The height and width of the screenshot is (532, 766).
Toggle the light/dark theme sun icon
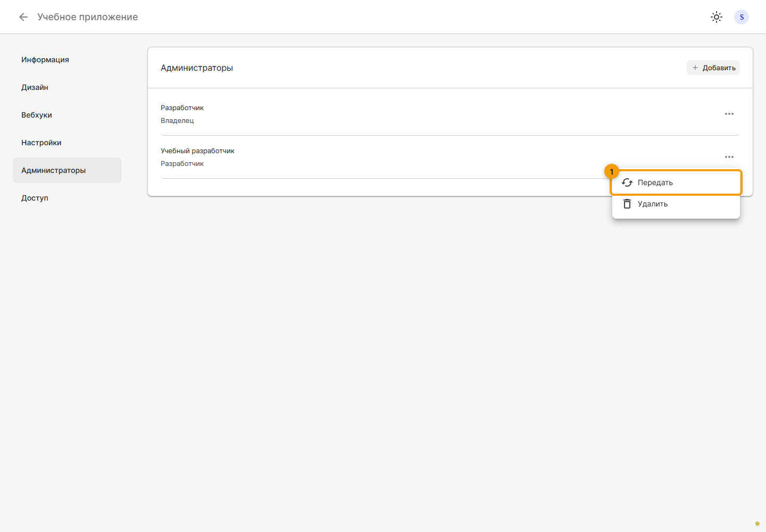(x=717, y=17)
